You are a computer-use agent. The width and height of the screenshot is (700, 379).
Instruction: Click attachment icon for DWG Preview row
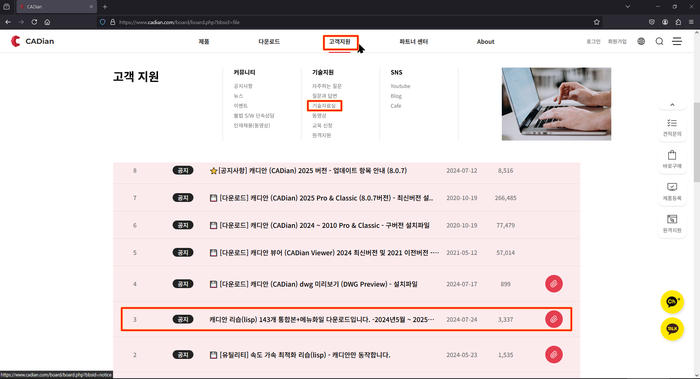click(554, 284)
